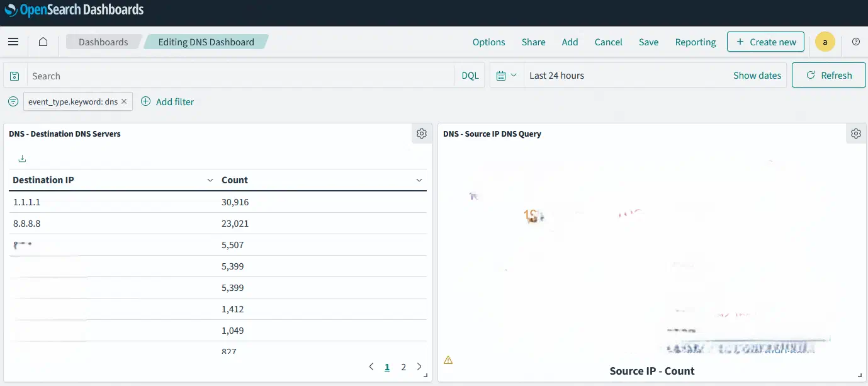Click the Refresh button

click(x=829, y=76)
